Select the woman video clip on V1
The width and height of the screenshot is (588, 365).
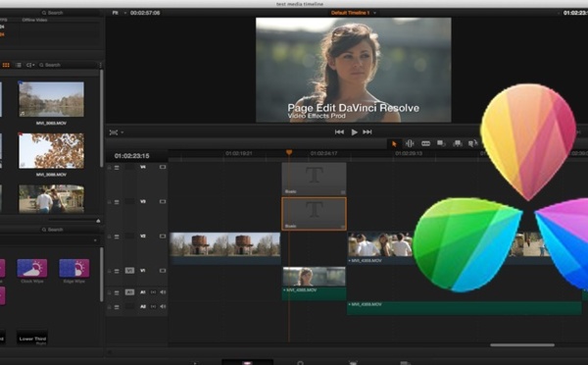click(x=314, y=277)
